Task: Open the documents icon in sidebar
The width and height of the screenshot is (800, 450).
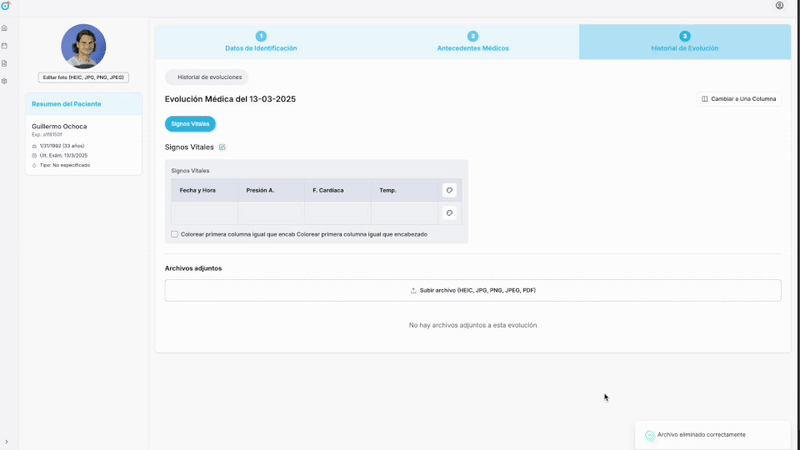Action: coord(5,64)
